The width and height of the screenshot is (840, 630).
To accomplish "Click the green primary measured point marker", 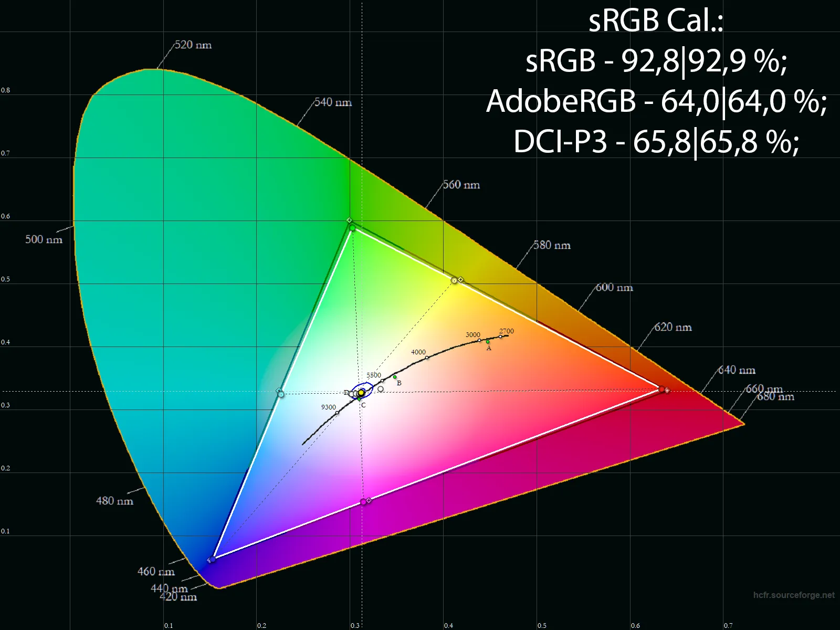I will tap(352, 228).
